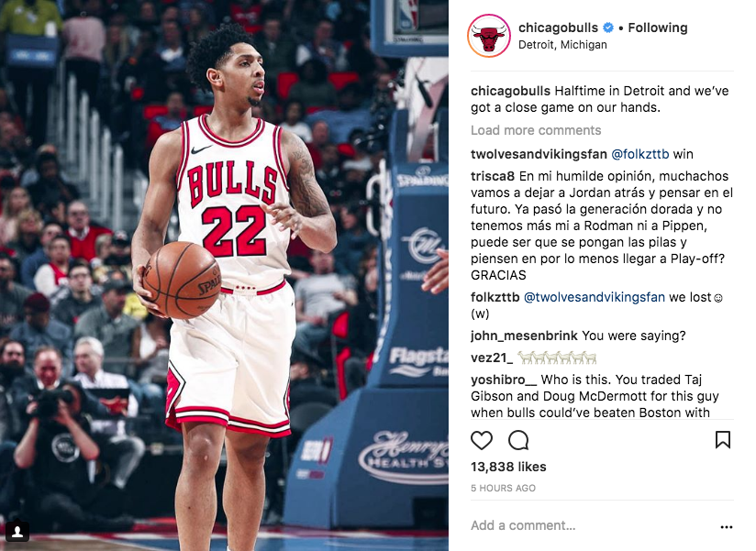This screenshot has height=551, width=756.
Task: Open the Detroit, Michigan location link
Action: pos(562,45)
